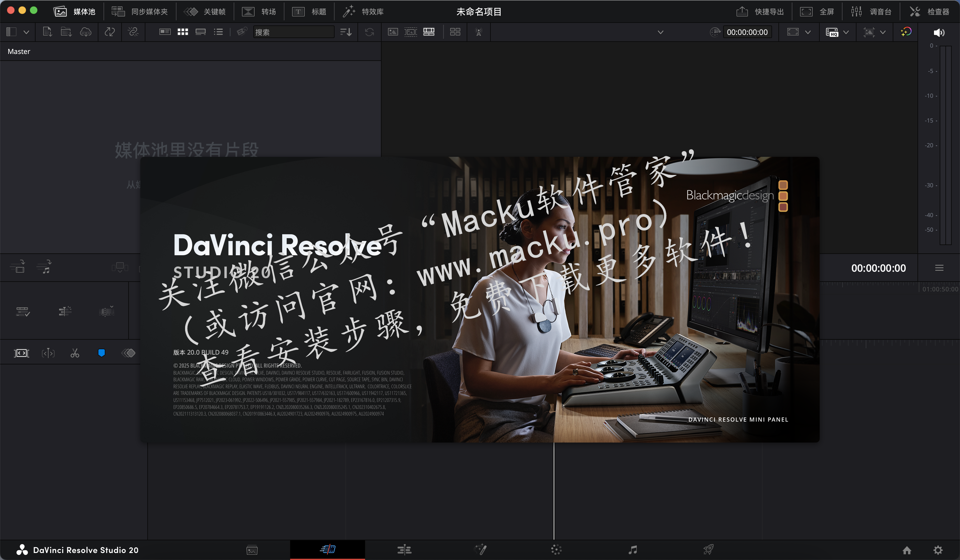Mute audio with speaker icon

(x=939, y=32)
